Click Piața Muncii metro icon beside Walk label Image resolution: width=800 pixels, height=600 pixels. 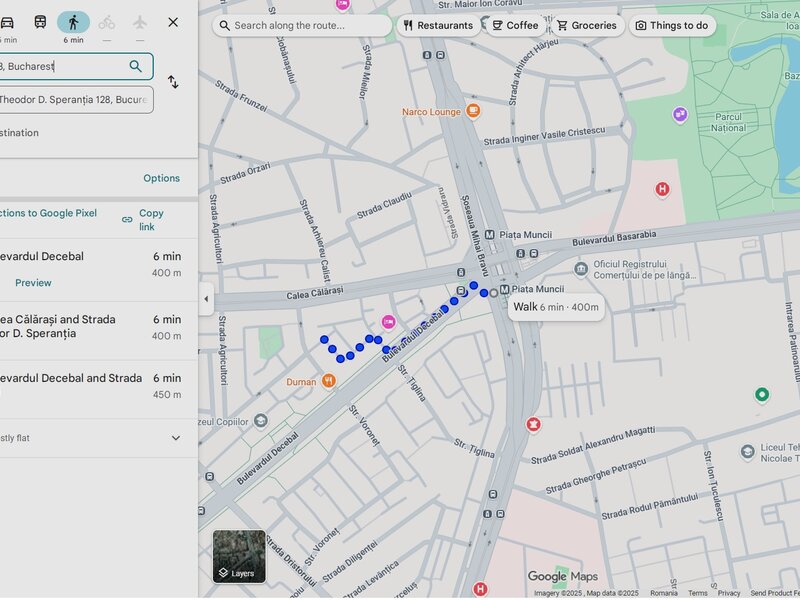click(505, 289)
